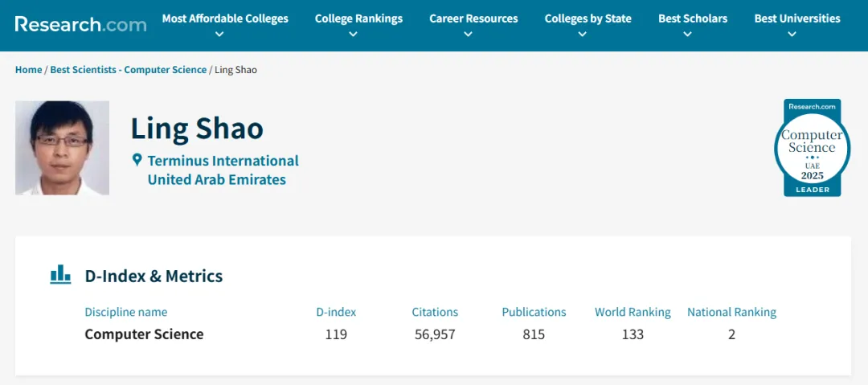Click the World Ranking column header
The height and width of the screenshot is (385, 868).
pyautogui.click(x=633, y=312)
